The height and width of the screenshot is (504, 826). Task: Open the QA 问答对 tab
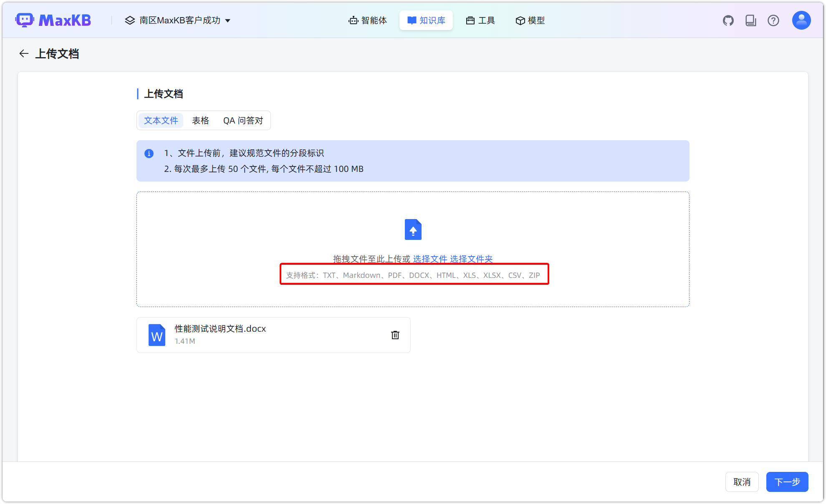point(243,120)
